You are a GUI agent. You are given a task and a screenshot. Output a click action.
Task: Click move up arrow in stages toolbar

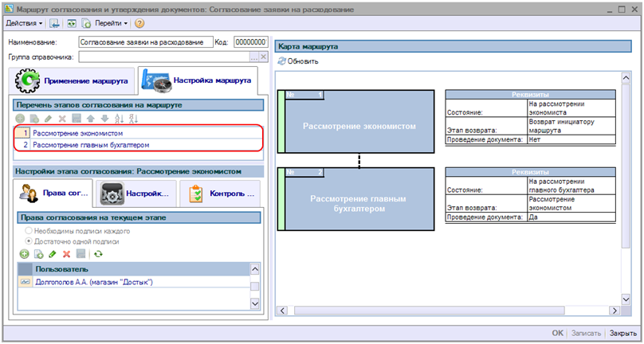point(92,118)
